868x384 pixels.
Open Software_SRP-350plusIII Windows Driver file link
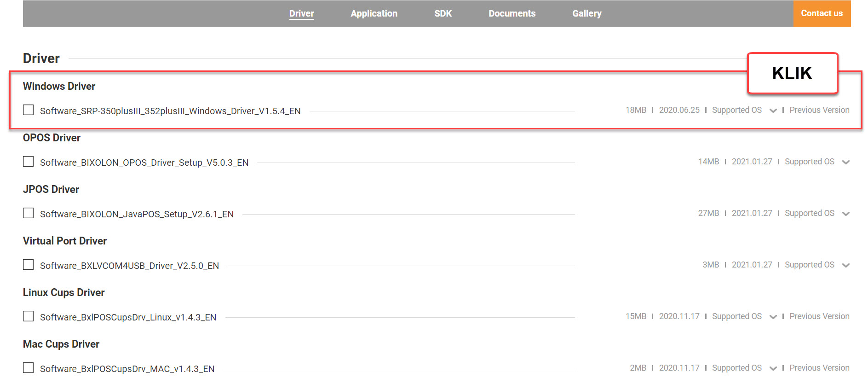point(170,111)
